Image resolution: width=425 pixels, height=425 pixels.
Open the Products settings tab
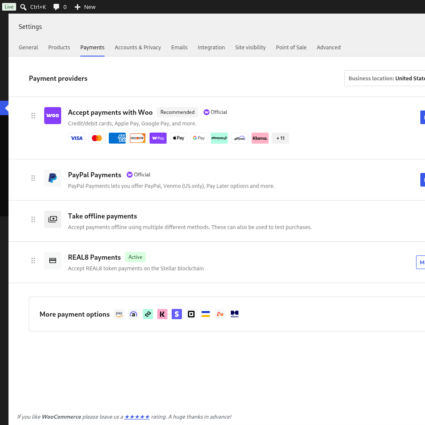coord(59,47)
